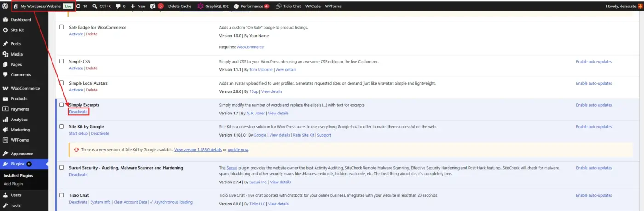644x211 pixels.
Task: Click the plus New icon in admin bar
Action: [133, 6]
